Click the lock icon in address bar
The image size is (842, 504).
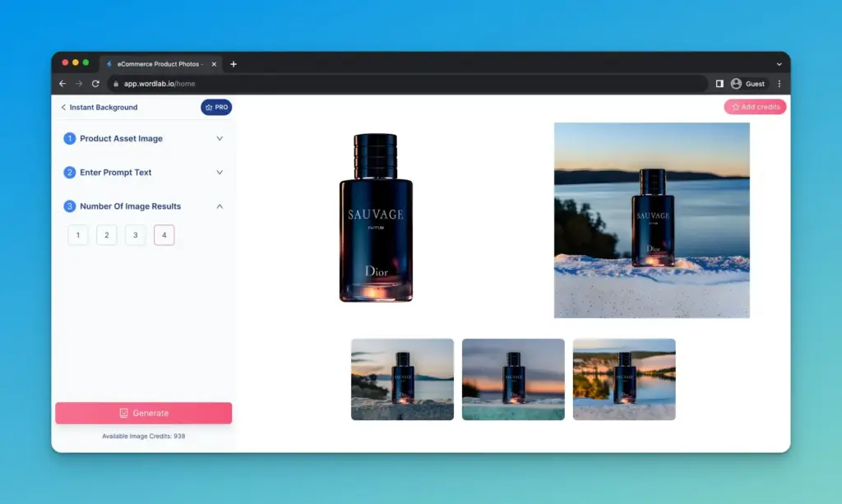pyautogui.click(x=116, y=84)
